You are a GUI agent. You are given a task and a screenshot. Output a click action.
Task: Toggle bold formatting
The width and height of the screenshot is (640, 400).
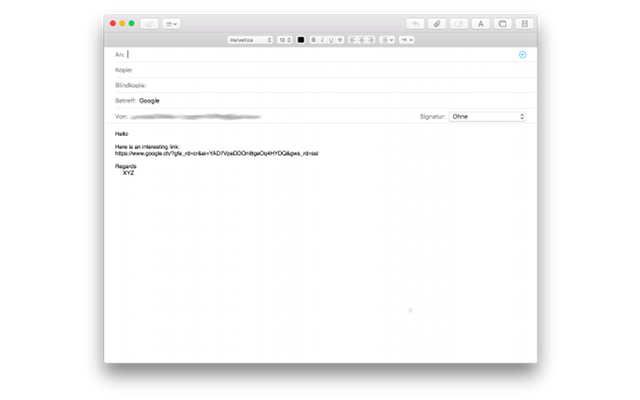point(313,40)
